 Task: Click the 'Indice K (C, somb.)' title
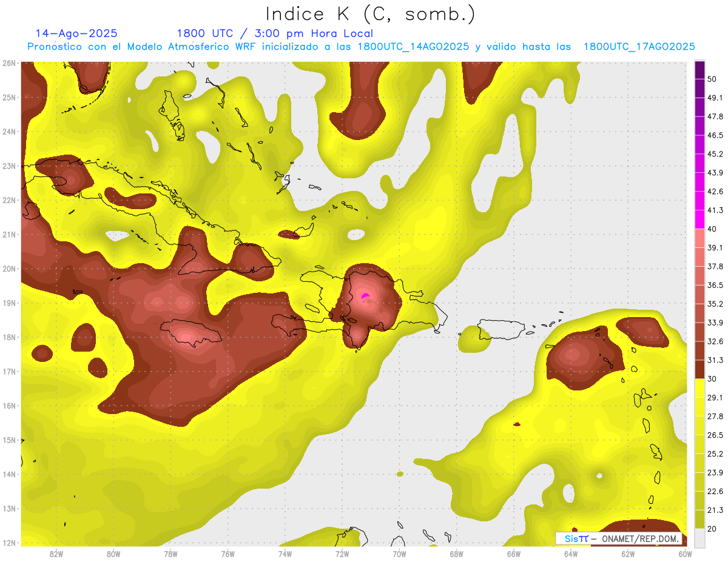pos(370,15)
